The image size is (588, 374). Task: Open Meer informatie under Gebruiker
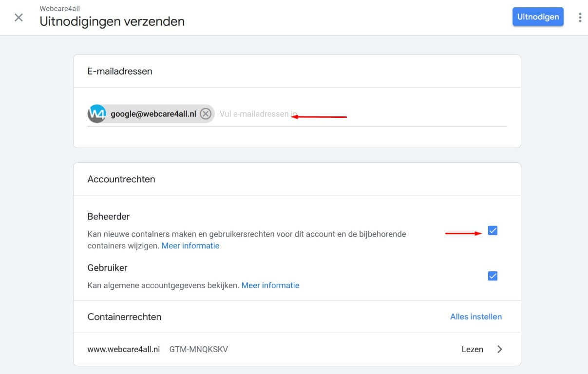270,285
